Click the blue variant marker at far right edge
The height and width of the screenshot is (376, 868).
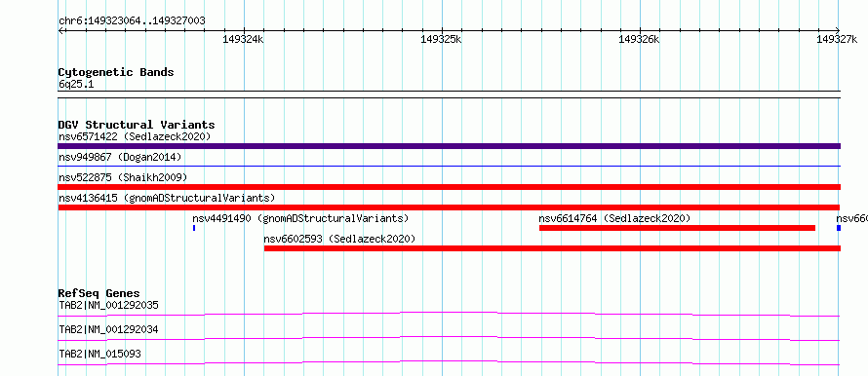coord(839,228)
